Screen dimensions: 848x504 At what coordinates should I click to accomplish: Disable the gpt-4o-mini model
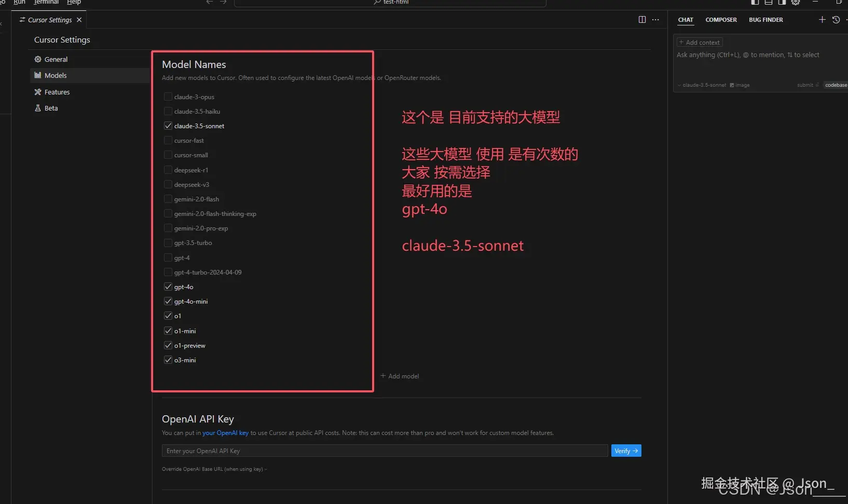pyautogui.click(x=168, y=301)
